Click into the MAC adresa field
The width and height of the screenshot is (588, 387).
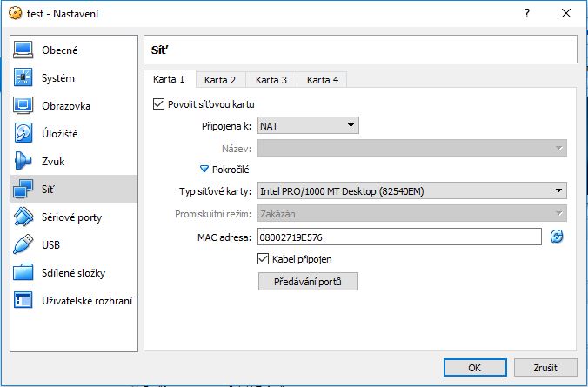(x=399, y=237)
